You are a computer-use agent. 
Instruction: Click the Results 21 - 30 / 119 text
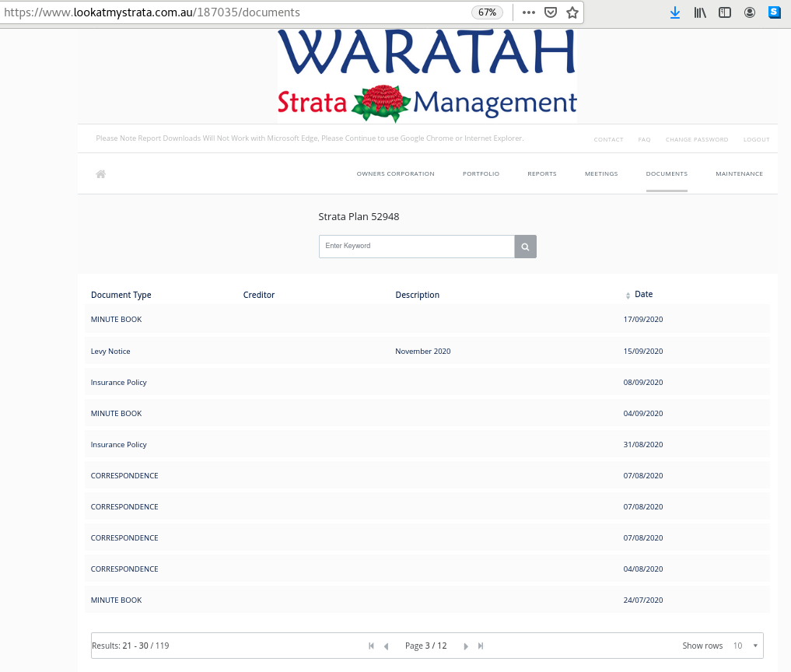coord(130,646)
